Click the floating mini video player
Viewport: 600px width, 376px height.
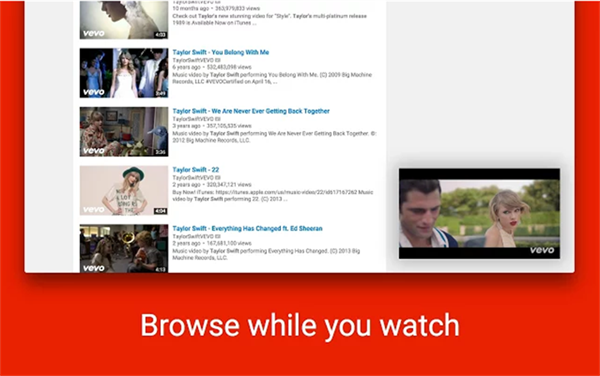pos(479,213)
